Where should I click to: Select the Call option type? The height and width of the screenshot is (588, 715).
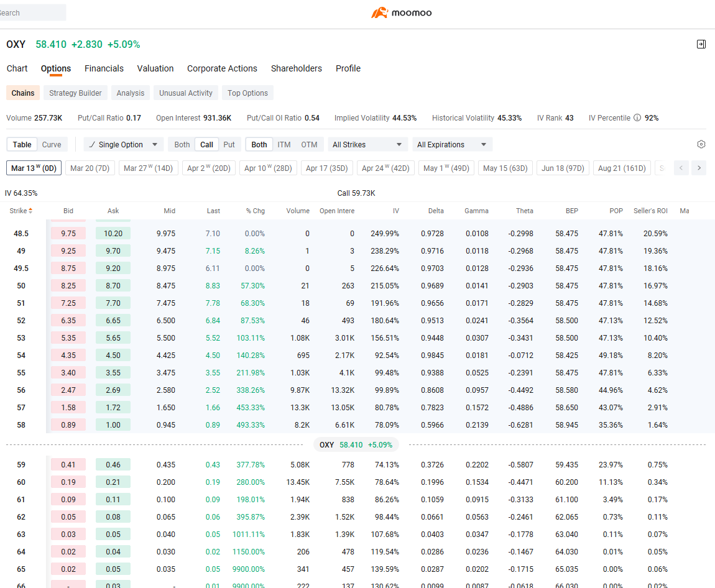pos(206,144)
